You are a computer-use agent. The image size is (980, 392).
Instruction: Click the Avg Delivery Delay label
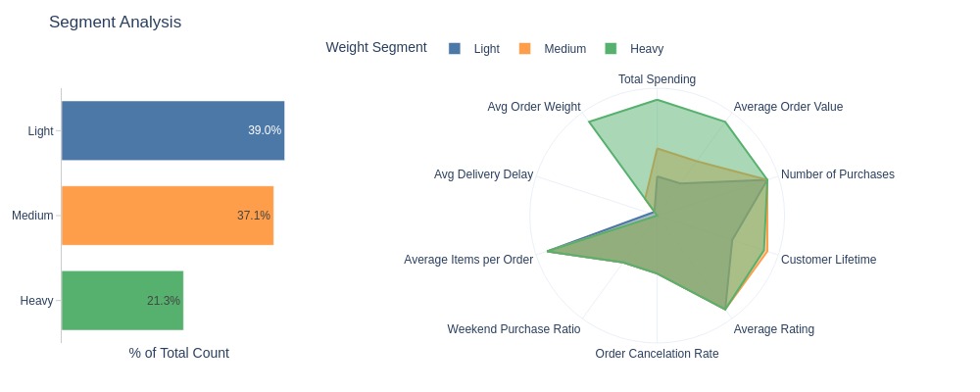coord(484,174)
